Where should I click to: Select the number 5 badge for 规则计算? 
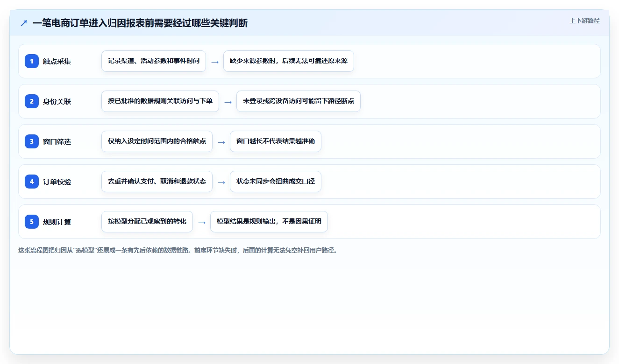(x=32, y=222)
